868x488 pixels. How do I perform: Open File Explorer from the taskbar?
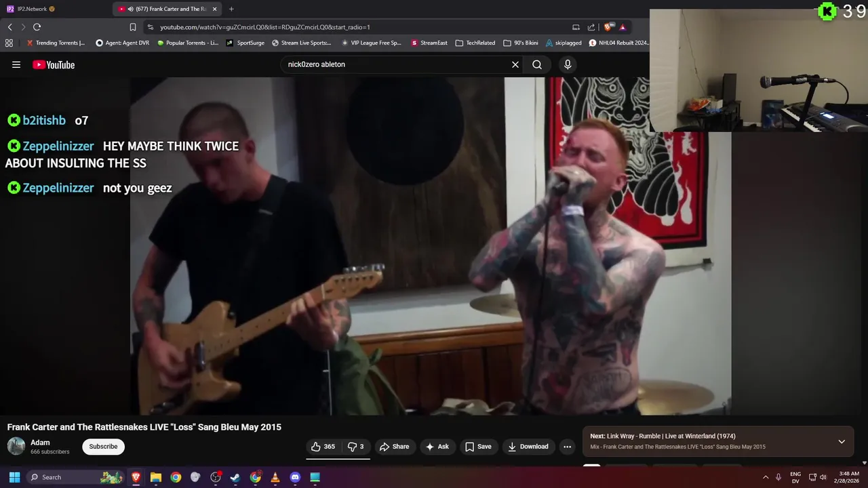(156, 477)
